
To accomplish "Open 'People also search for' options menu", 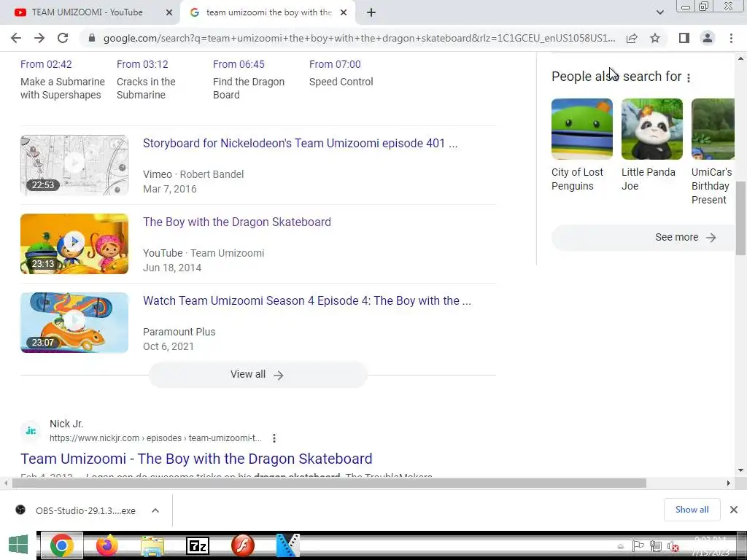I will point(689,77).
